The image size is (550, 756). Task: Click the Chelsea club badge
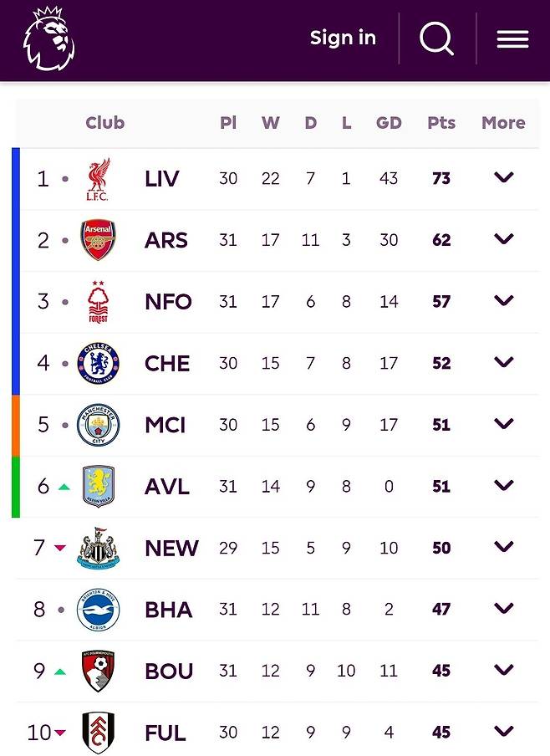point(98,364)
